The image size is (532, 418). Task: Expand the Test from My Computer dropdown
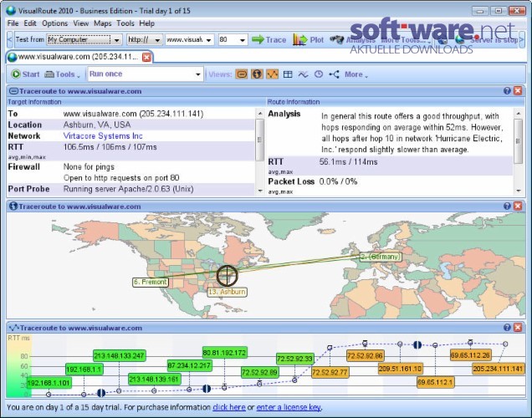tap(117, 40)
